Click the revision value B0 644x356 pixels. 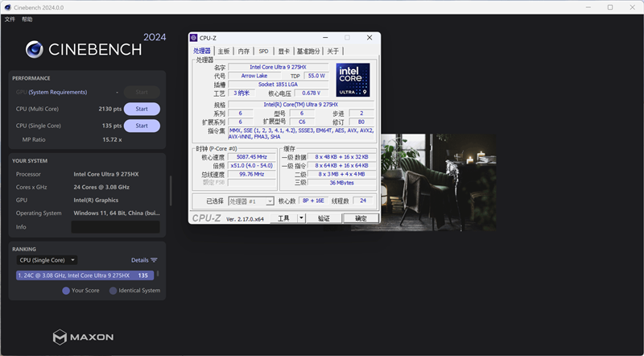[361, 122]
